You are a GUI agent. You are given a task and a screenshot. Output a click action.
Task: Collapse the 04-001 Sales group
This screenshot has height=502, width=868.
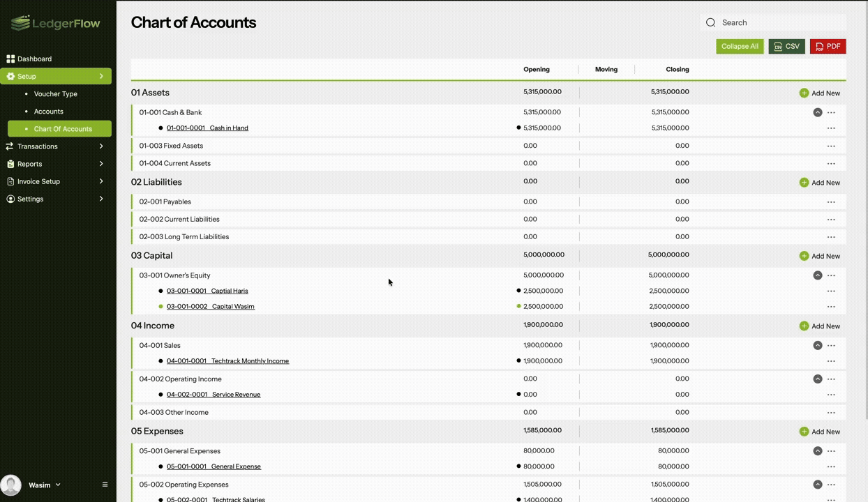(817, 346)
